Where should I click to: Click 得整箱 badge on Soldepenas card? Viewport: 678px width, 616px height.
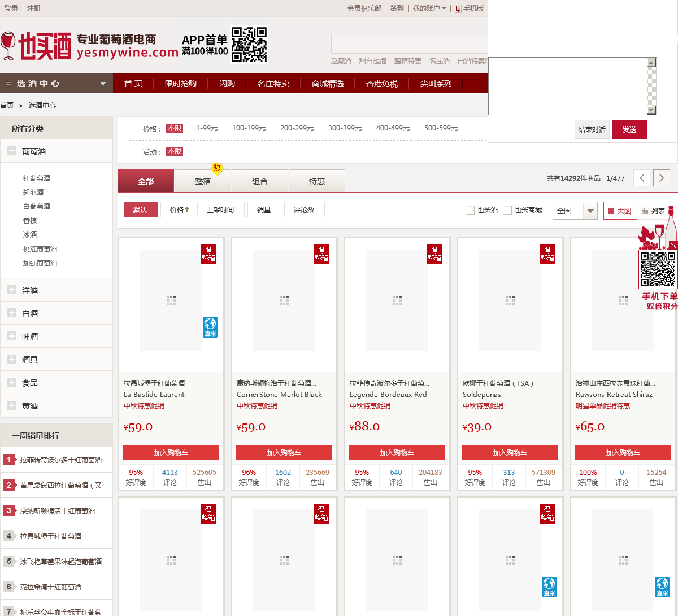(x=547, y=254)
